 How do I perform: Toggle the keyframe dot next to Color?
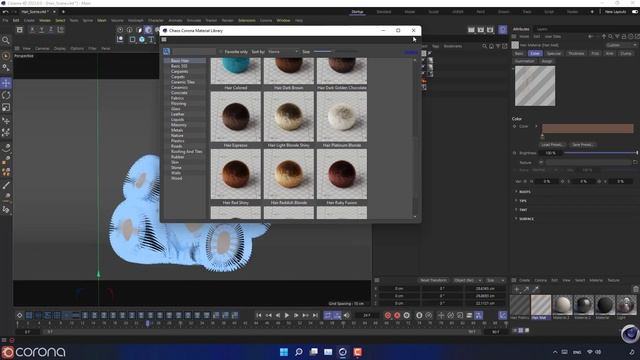click(x=515, y=127)
